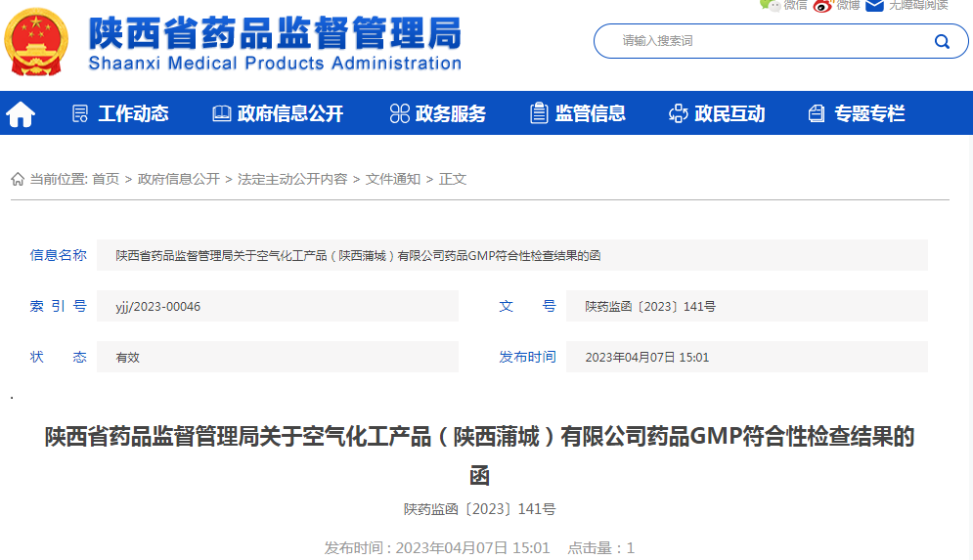The image size is (973, 560).
Task: Click the publish time 2023年04月07日 15:01 field
Action: 746,357
